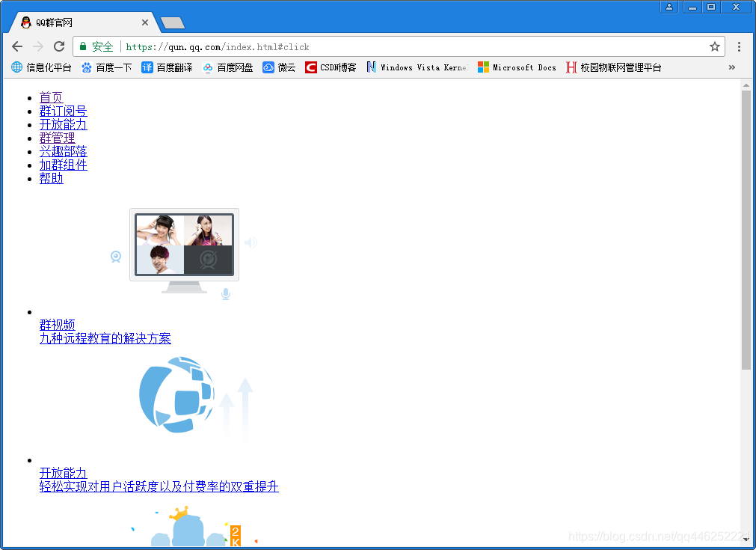This screenshot has width=756, height=550.
Task: Open the 百度翻译 bookmark
Action: tap(167, 67)
